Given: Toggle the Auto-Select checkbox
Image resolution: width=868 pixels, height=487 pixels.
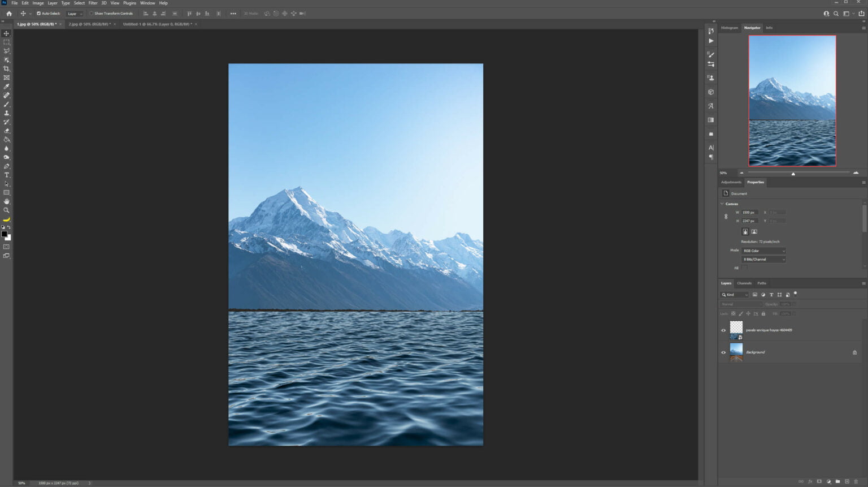Looking at the screenshot, I should point(38,14).
